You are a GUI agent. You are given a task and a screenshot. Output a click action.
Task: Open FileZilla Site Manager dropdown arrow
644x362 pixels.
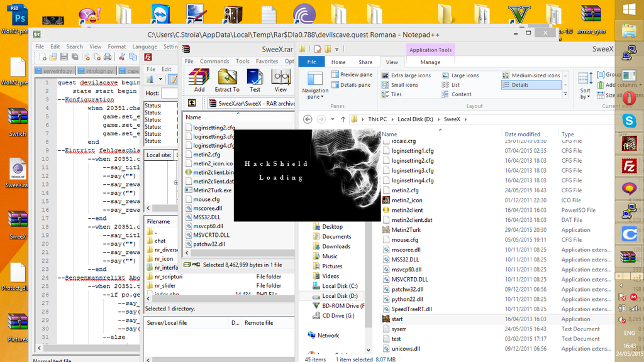pos(160,79)
